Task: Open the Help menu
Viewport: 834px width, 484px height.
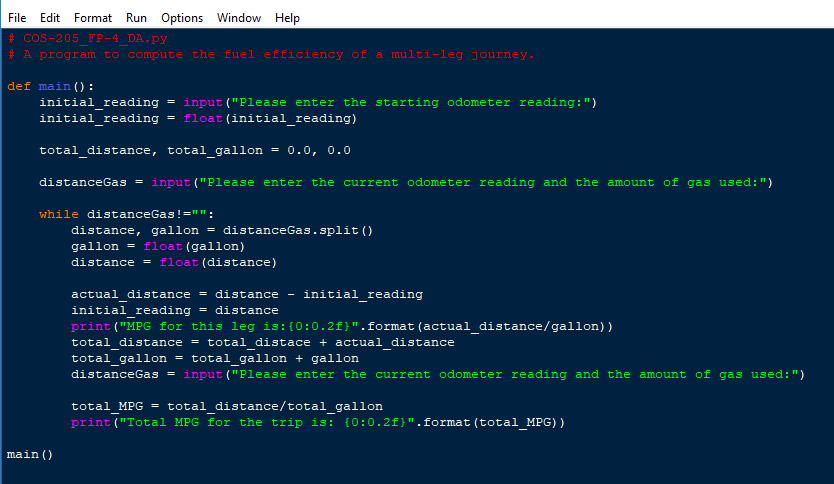Action: [x=287, y=18]
